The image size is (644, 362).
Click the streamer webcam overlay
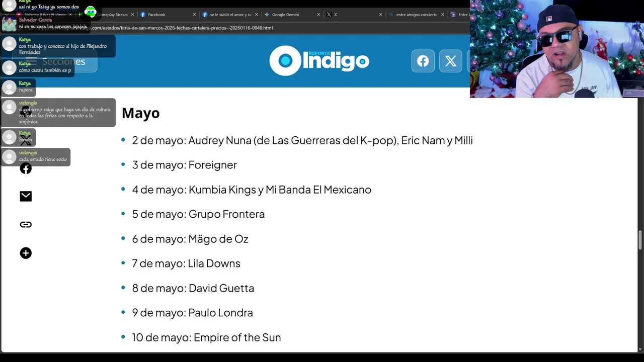(557, 49)
